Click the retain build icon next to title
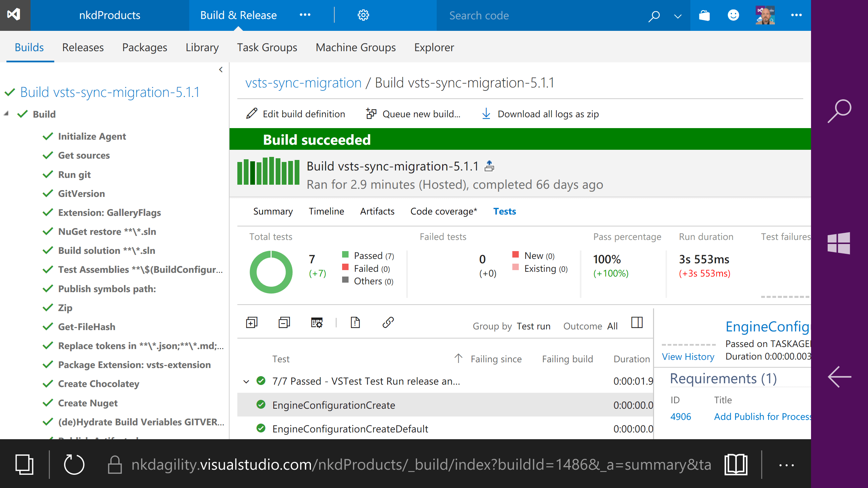Image resolution: width=868 pixels, height=488 pixels. coord(489,166)
